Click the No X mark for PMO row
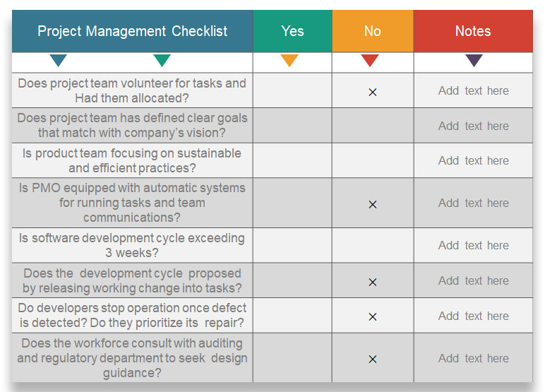545x392 pixels. click(373, 204)
